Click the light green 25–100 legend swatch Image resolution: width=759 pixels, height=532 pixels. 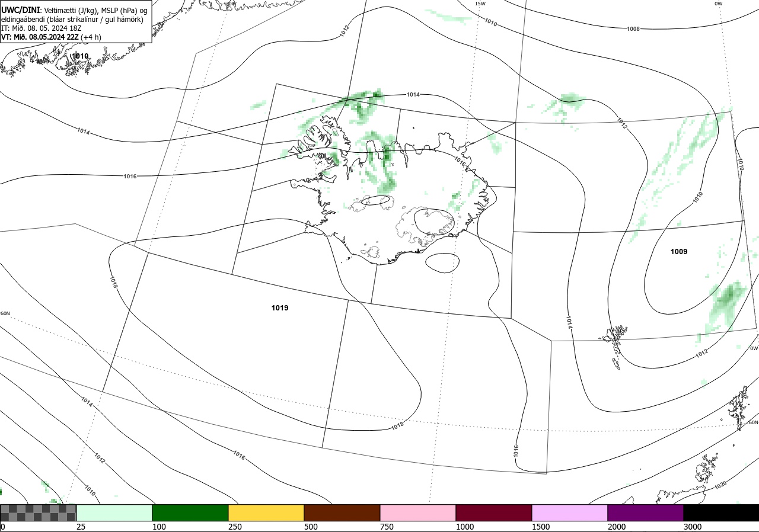(114, 512)
